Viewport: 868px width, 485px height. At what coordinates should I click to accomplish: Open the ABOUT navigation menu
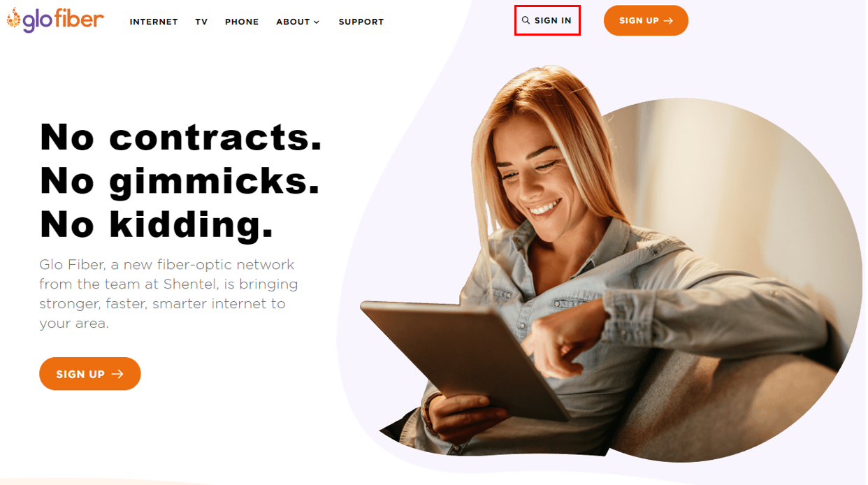[298, 22]
